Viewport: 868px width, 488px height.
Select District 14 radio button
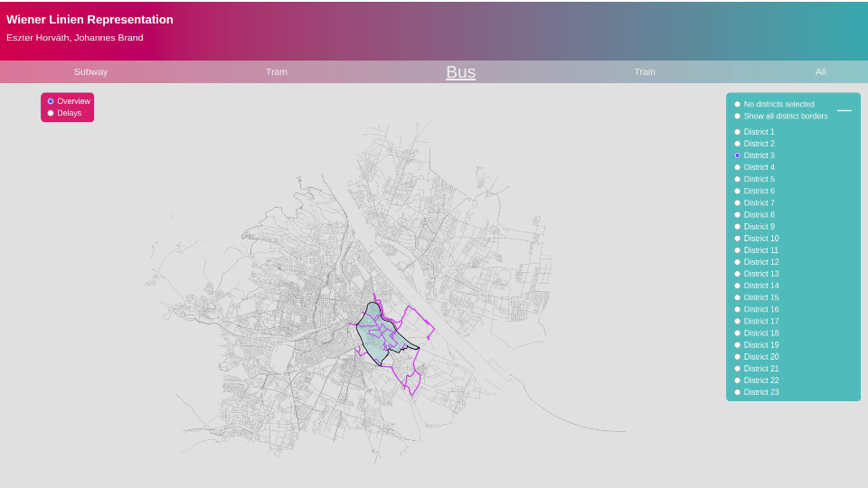pos(738,286)
